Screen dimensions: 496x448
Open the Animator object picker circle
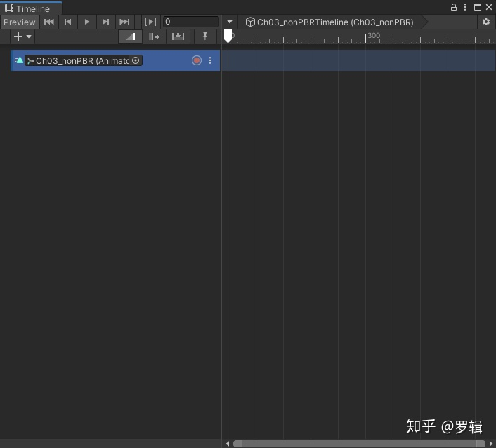(136, 60)
